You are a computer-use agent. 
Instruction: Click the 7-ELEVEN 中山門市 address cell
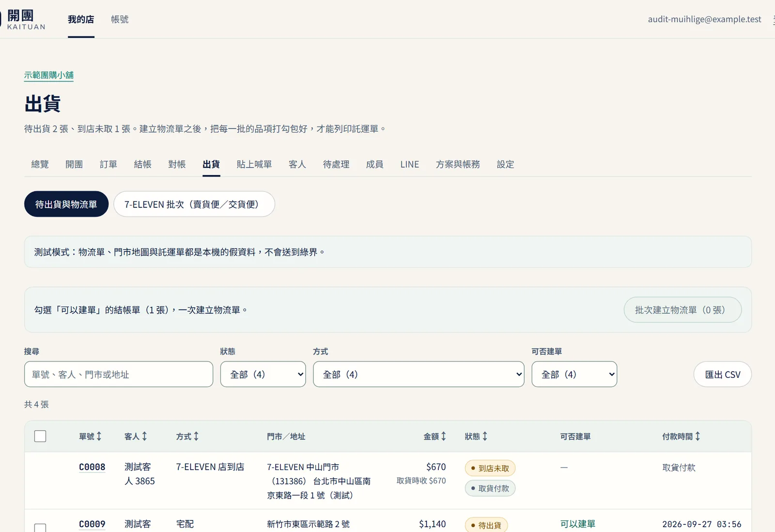pyautogui.click(x=319, y=481)
